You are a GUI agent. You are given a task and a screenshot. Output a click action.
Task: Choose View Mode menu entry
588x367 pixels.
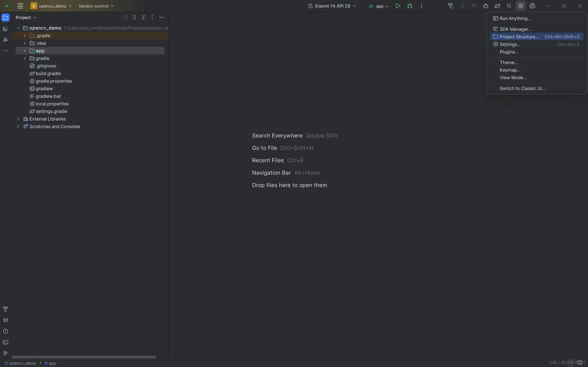tap(537, 77)
